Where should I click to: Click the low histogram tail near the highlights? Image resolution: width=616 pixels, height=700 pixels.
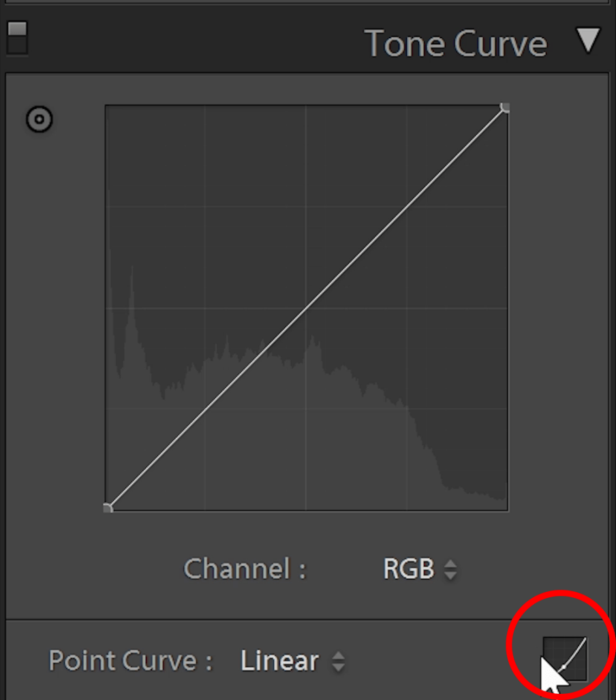pos(477,494)
